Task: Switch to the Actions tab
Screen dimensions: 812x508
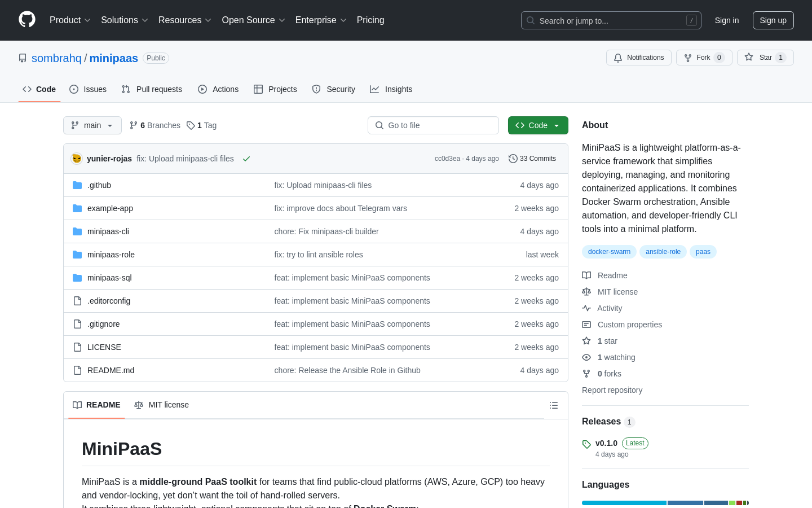Action: click(218, 89)
